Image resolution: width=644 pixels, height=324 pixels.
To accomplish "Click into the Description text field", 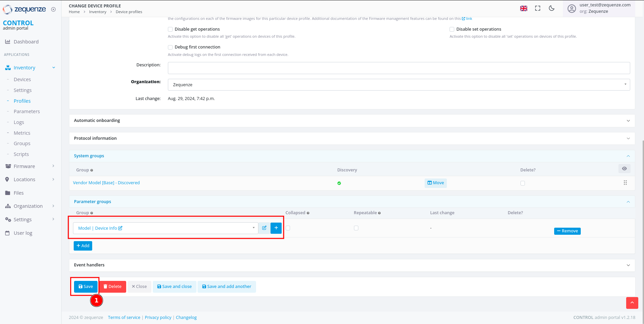I will point(398,68).
